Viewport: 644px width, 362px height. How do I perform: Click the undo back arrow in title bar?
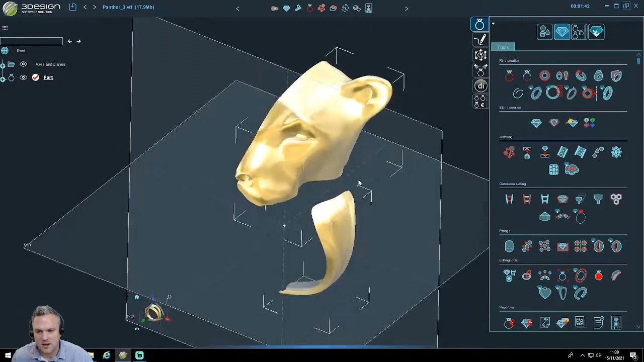85,7
